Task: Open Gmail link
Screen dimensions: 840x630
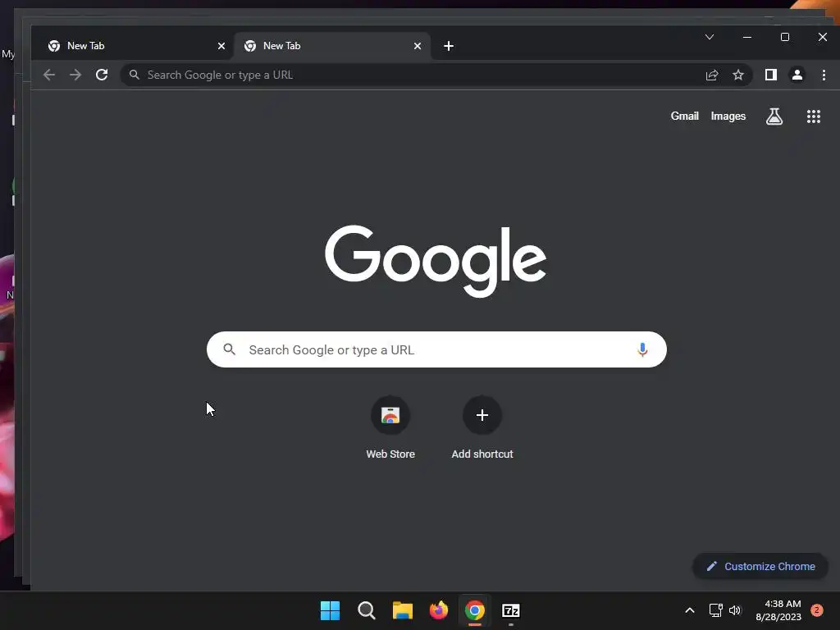Action: click(x=685, y=116)
